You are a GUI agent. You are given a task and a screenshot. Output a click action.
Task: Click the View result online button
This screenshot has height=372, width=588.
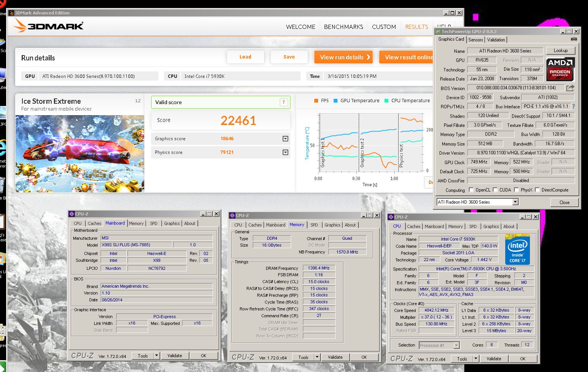tap(407, 57)
